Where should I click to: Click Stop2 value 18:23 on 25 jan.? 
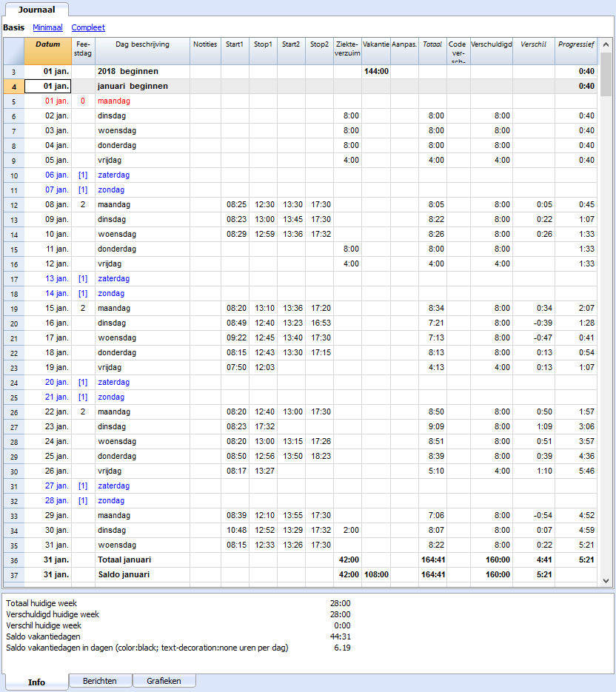(x=319, y=457)
